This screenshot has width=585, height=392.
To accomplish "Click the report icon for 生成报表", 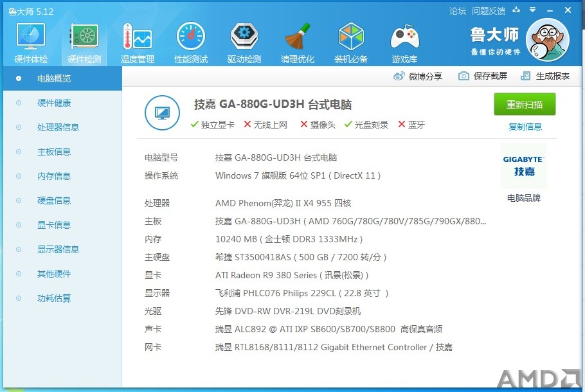I will pyautogui.click(x=525, y=76).
